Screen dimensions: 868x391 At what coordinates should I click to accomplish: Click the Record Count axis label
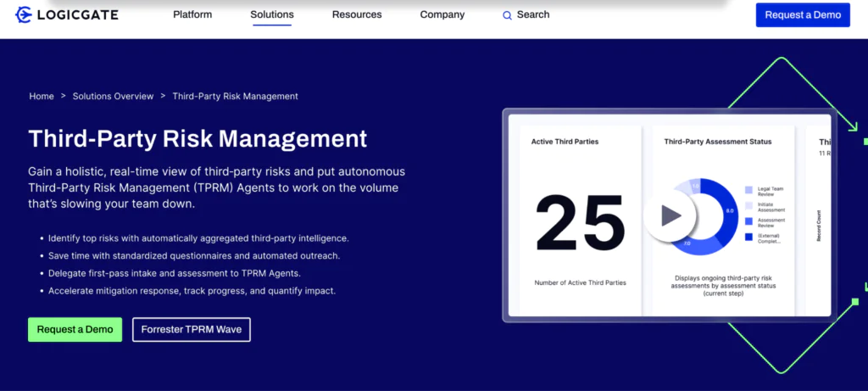(819, 226)
